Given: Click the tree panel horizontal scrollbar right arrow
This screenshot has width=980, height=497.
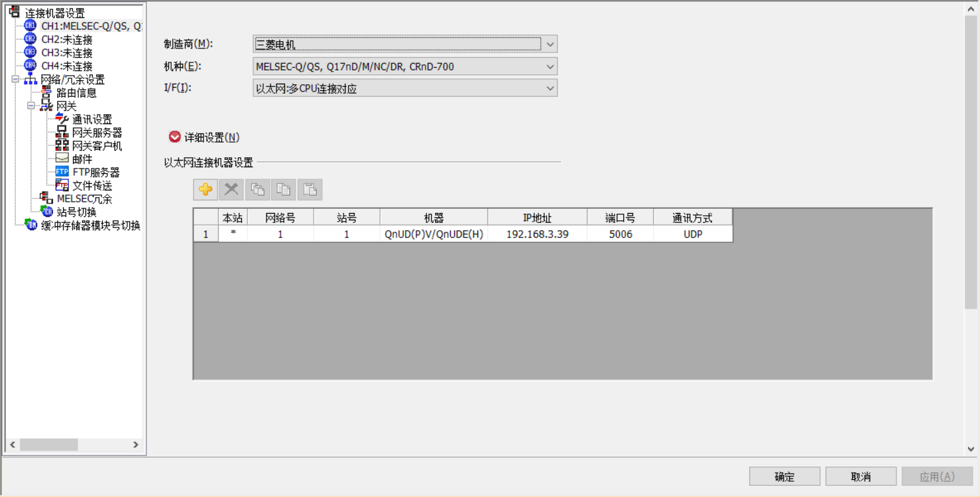Looking at the screenshot, I should (x=136, y=445).
